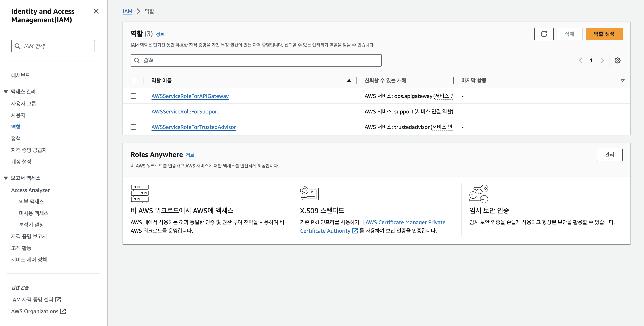Check the AWSServiceRoleForAPIGateway row checkbox
644x326 pixels.
133,96
